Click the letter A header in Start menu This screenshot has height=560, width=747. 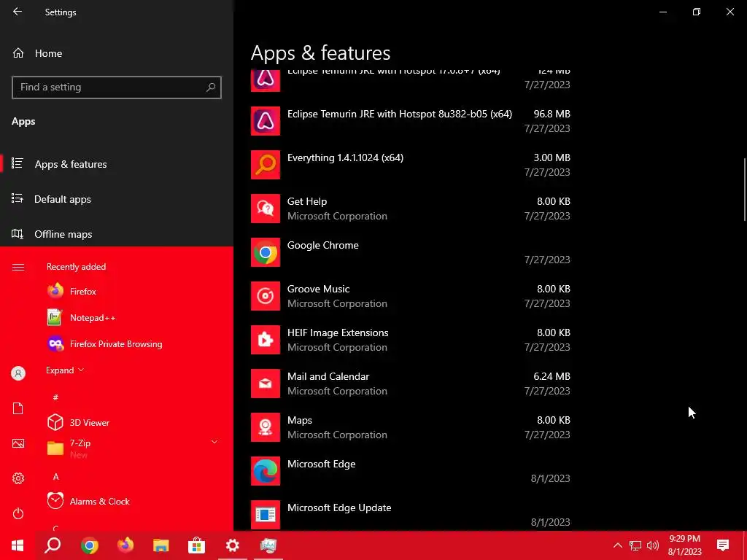tap(55, 477)
